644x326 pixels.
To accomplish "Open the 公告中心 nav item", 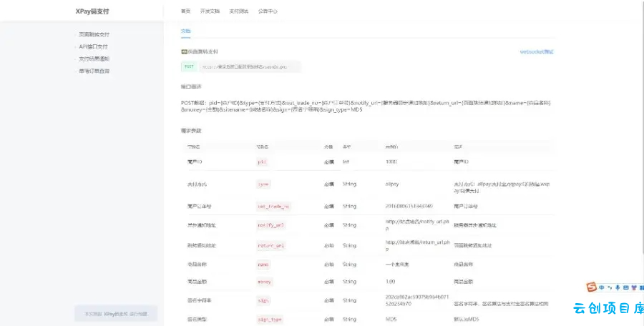I will click(x=268, y=11).
